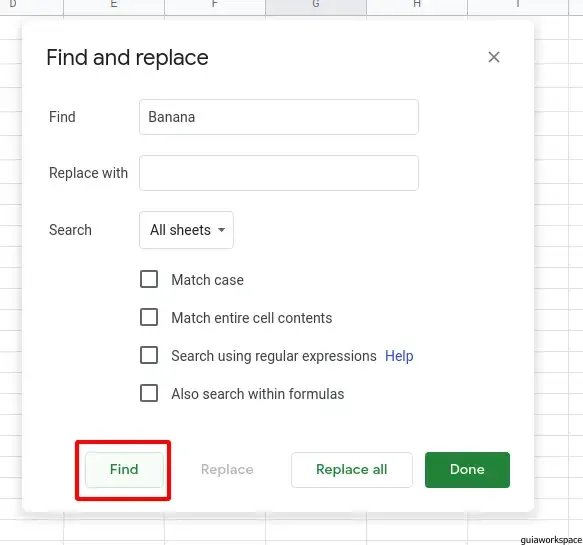Enable Search using regular expressions checkbox
The image size is (583, 545).
[x=149, y=355]
